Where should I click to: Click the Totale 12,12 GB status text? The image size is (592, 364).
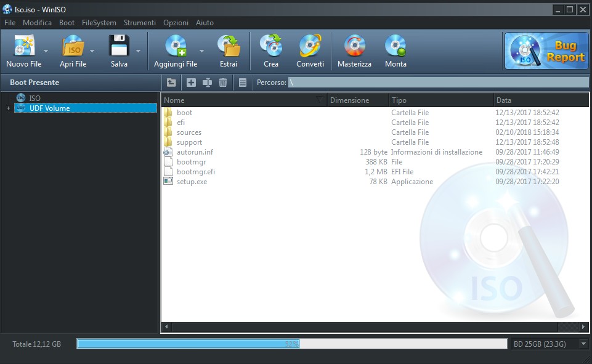(x=36, y=344)
